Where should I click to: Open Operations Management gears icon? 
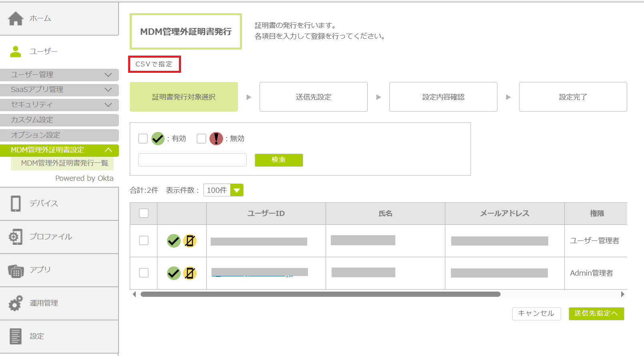tap(16, 303)
